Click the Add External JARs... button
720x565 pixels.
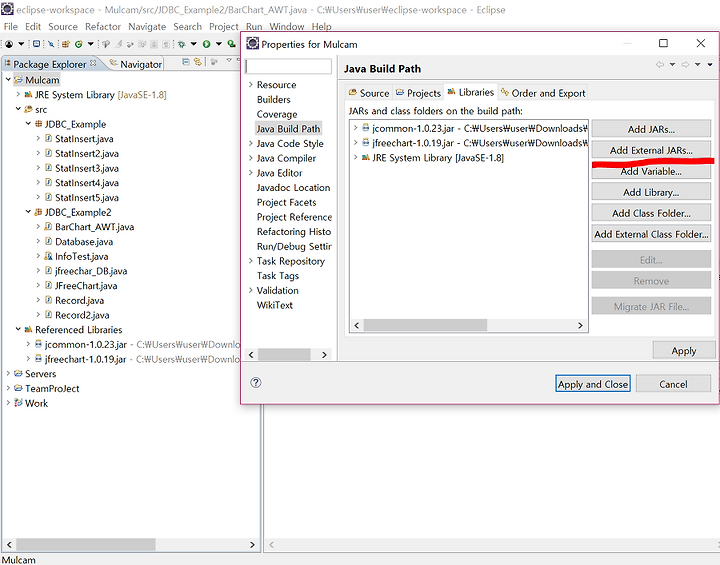click(x=651, y=150)
